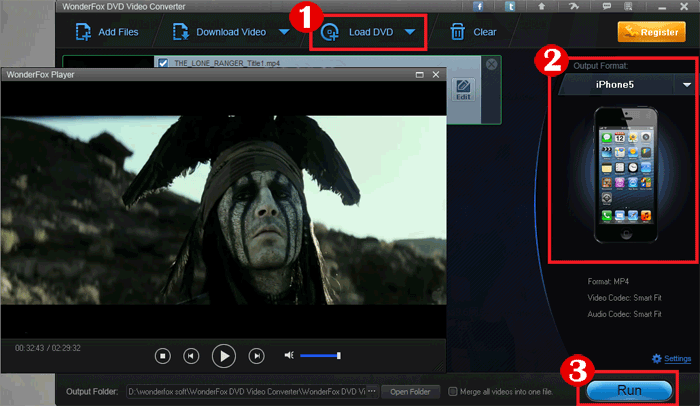700x406 pixels.
Task: Stop playback in WonderFox Player
Action: (162, 356)
